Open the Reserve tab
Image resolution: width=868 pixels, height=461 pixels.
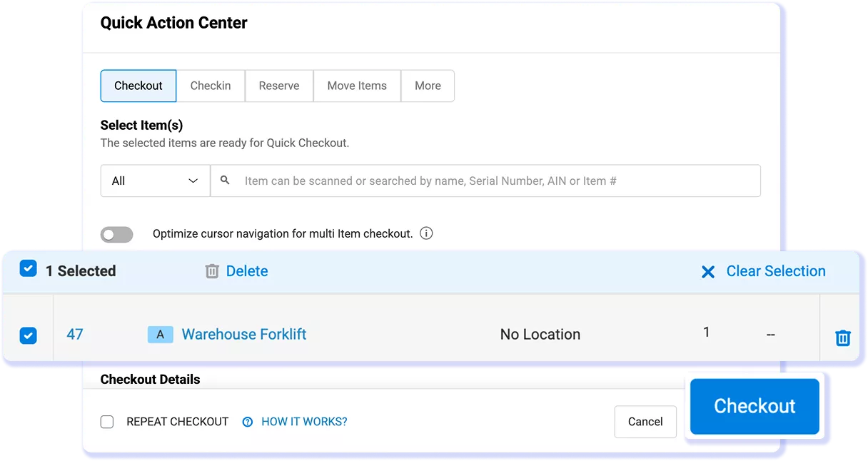pyautogui.click(x=279, y=86)
